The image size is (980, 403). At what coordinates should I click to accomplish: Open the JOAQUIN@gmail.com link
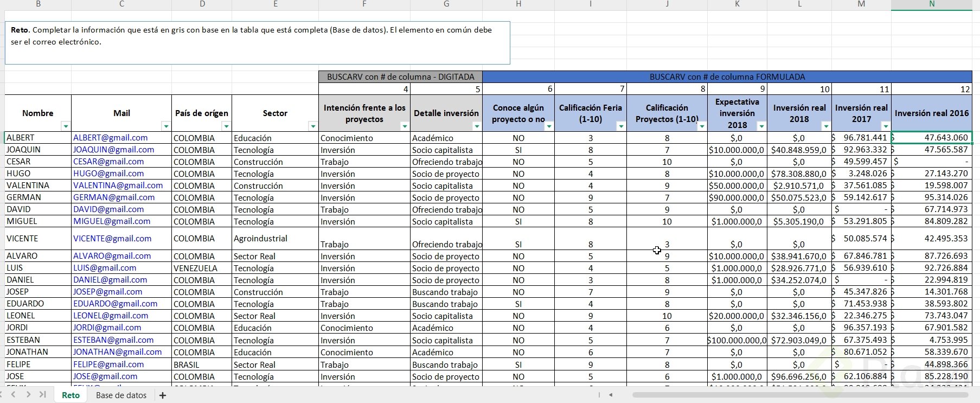(x=113, y=150)
